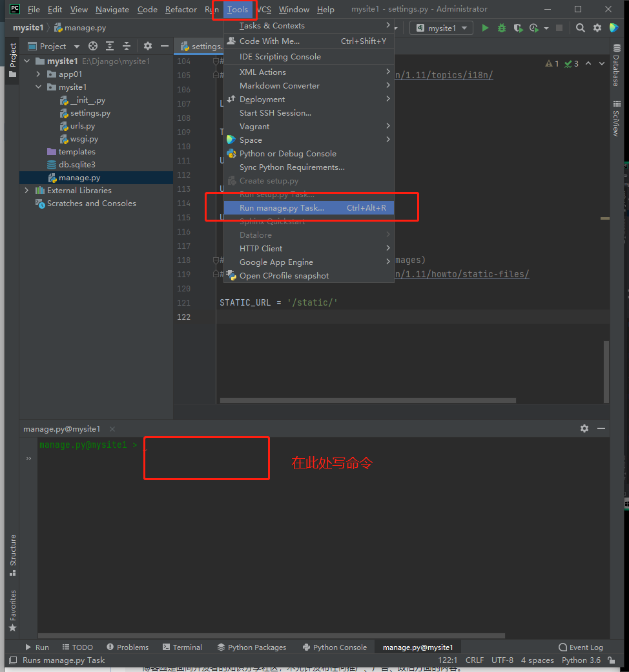This screenshot has height=672, width=629.
Task: Choose Open CProfile snapshot
Action: click(x=309, y=275)
